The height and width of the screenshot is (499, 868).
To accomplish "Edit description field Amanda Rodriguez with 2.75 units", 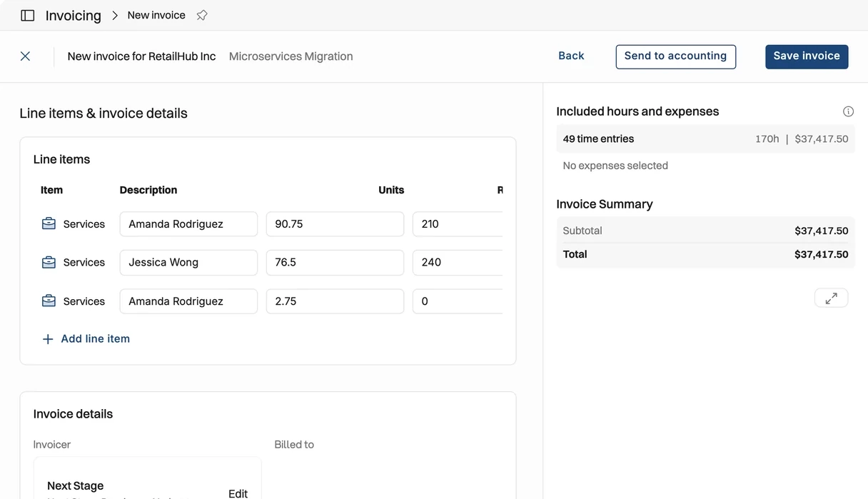I will [188, 301].
